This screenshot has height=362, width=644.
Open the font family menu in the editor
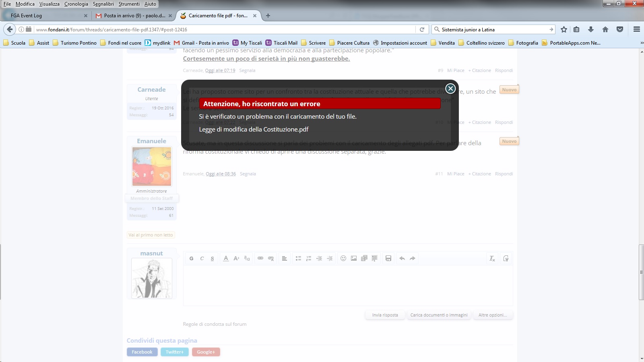point(247,259)
